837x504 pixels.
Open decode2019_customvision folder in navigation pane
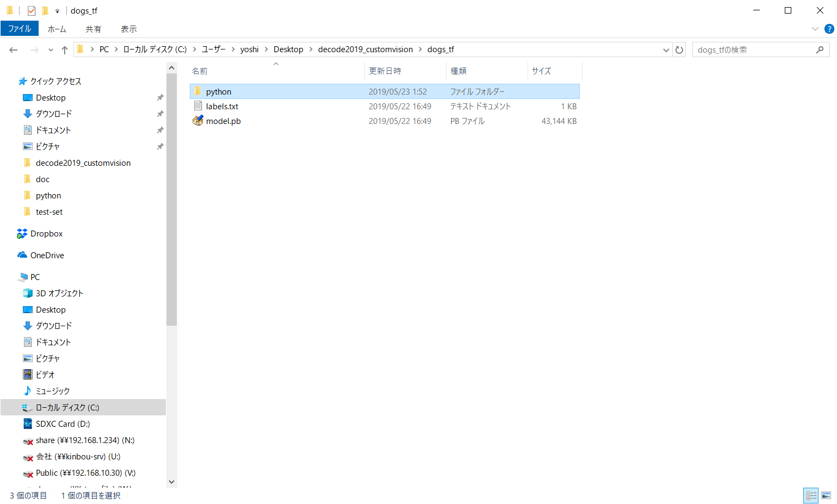(x=83, y=163)
